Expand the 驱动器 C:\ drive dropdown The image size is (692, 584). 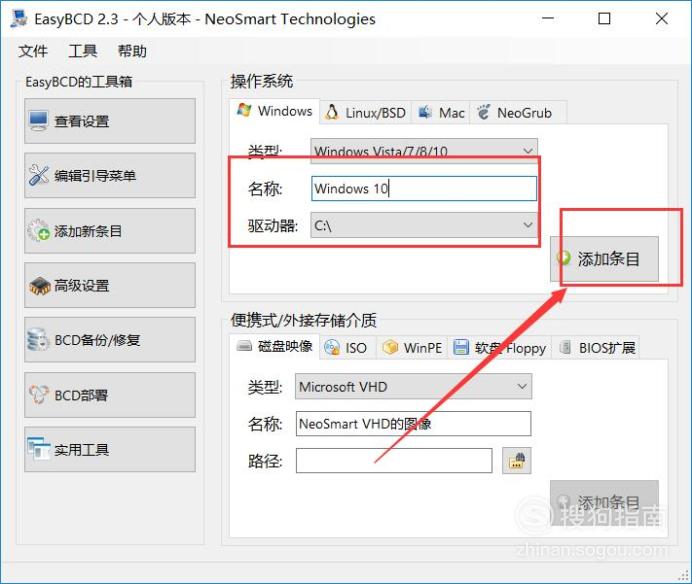click(424, 225)
